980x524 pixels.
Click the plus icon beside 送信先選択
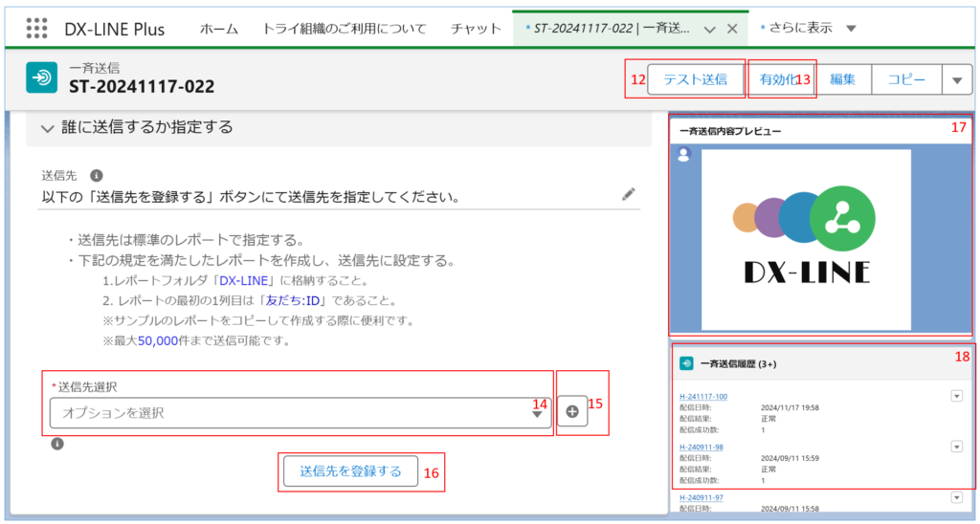pyautogui.click(x=572, y=411)
